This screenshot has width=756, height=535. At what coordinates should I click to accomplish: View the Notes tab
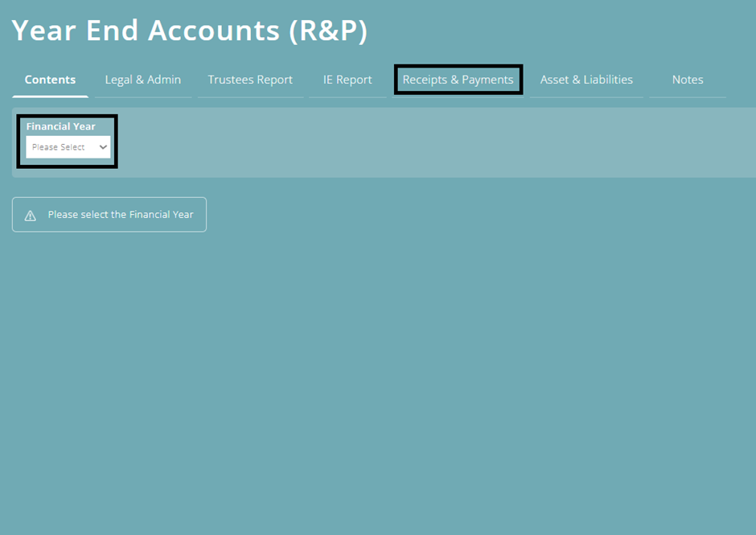coord(688,79)
